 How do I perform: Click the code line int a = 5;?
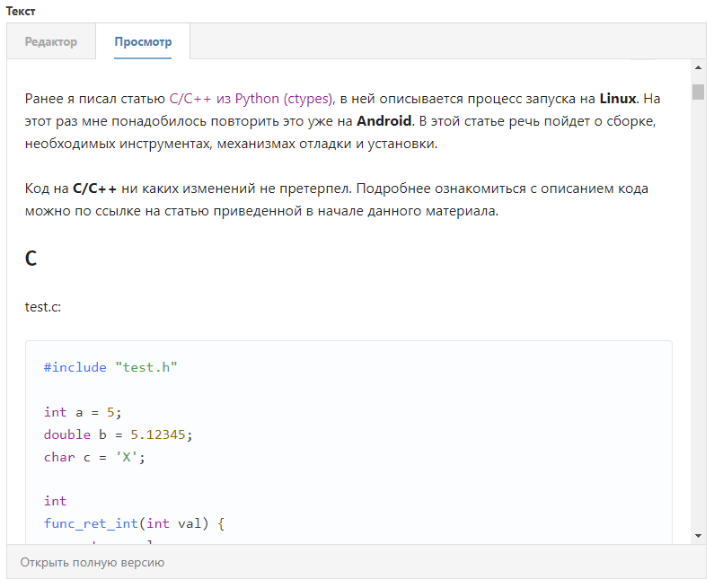(82, 412)
